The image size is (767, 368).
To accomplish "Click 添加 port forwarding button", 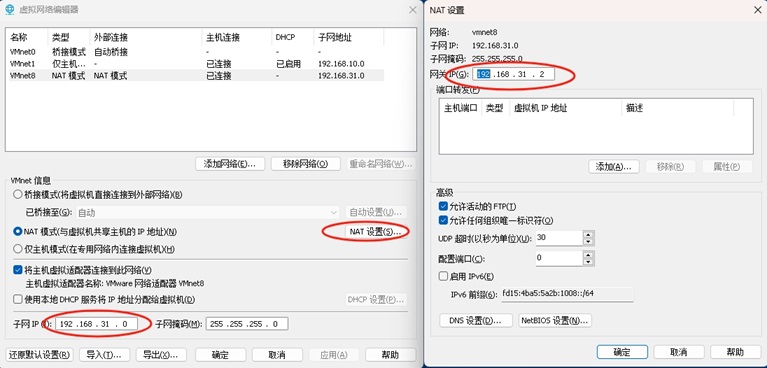I will click(x=614, y=166).
